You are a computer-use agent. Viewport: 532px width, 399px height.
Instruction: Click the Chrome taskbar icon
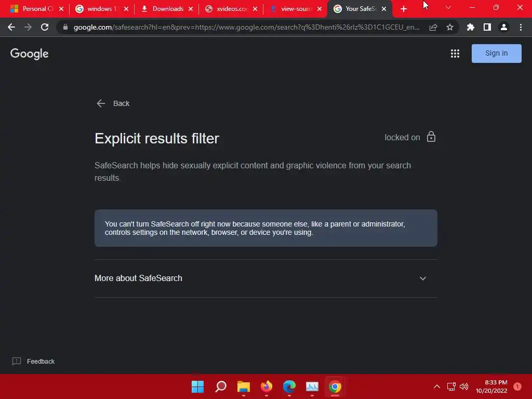point(335,387)
